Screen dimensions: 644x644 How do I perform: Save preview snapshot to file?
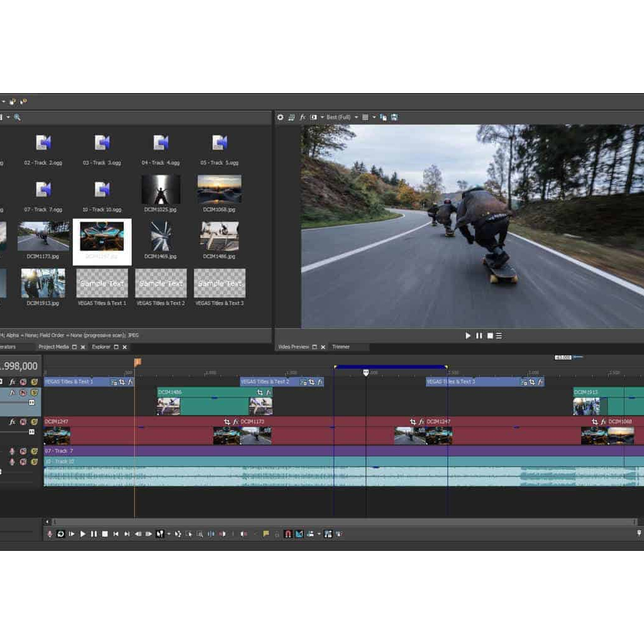point(394,118)
